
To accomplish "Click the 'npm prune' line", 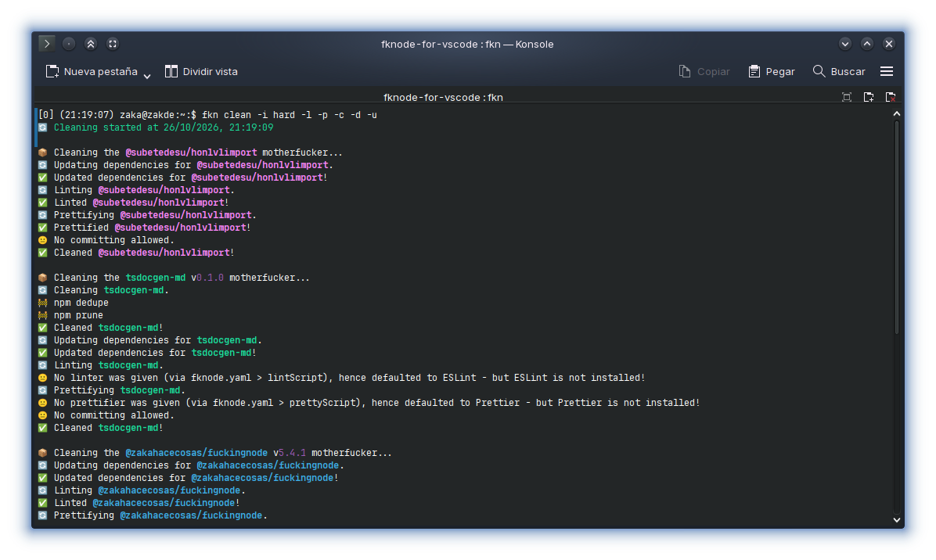I will coord(78,315).
